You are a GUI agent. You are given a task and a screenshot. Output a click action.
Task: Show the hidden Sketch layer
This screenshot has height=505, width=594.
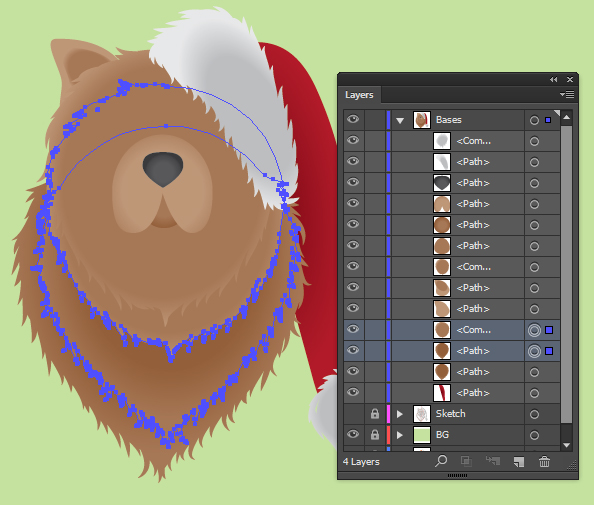354,414
